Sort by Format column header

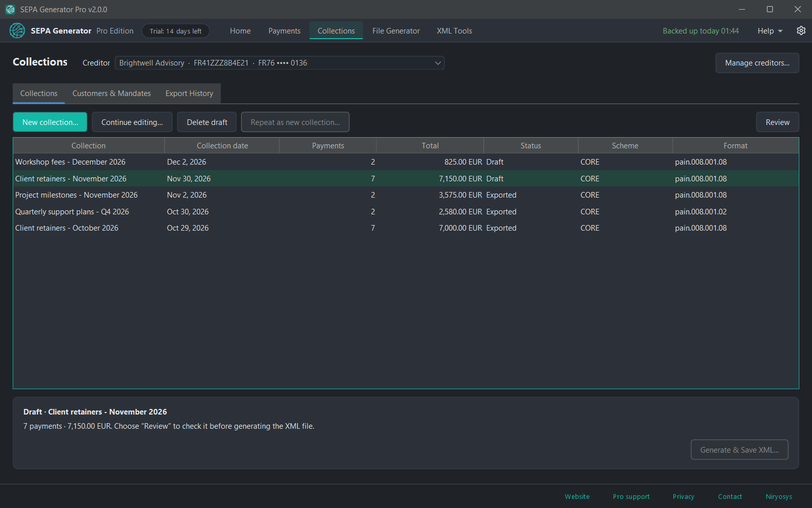coord(735,146)
